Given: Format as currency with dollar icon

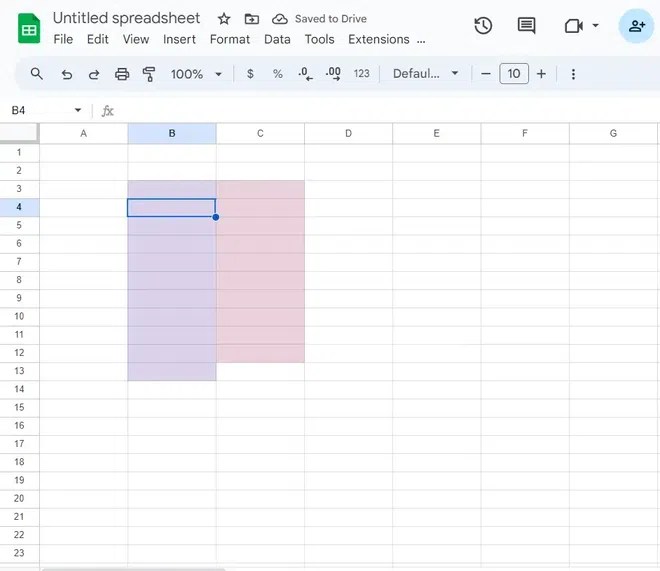Looking at the screenshot, I should pyautogui.click(x=250, y=74).
